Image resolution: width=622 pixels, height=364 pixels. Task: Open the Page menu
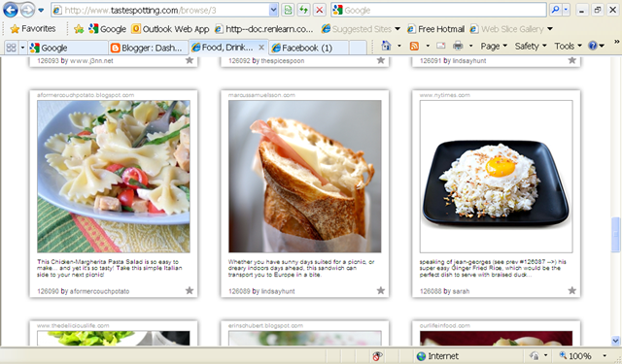(x=494, y=46)
